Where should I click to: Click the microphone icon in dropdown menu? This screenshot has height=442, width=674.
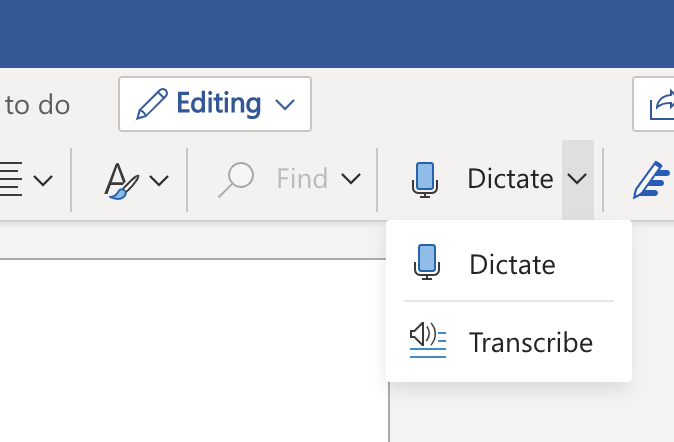tap(427, 262)
